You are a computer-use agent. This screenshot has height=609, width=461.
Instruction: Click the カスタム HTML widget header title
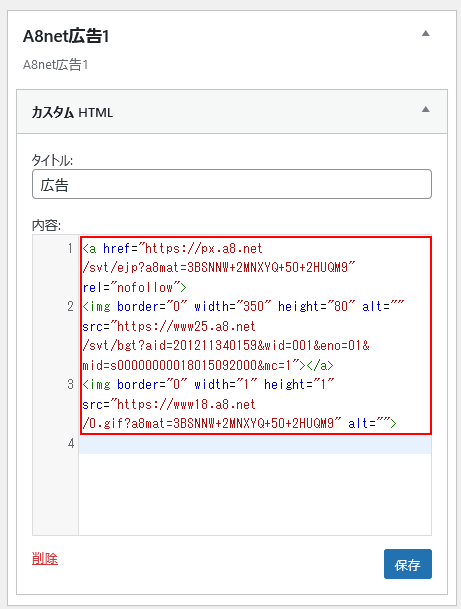tap(72, 113)
